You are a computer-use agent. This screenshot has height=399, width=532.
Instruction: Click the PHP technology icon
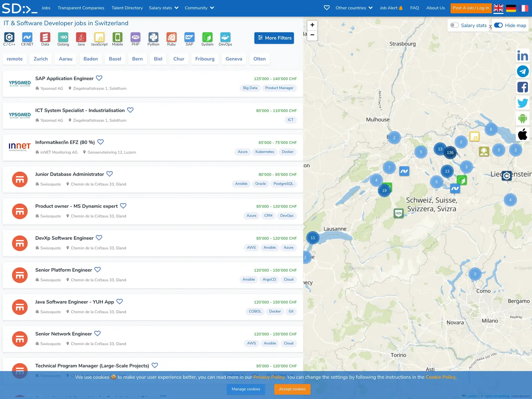(x=135, y=37)
